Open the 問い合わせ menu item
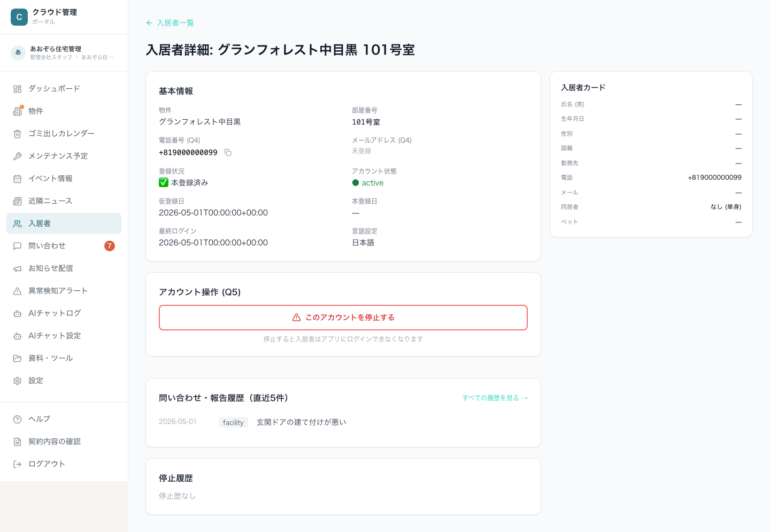The height and width of the screenshot is (532, 770). (64, 246)
